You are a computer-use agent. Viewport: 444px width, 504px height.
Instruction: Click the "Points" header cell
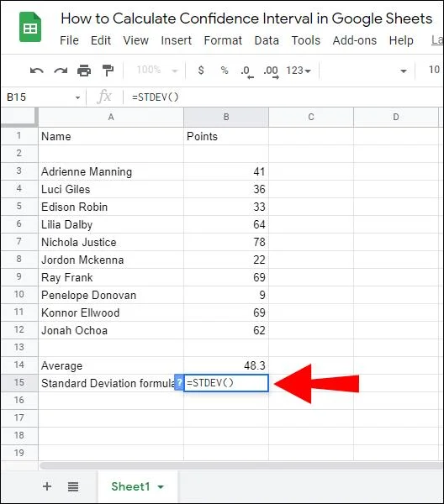point(226,136)
